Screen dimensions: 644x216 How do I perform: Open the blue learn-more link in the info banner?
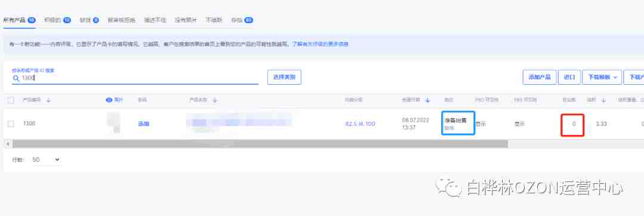tap(320, 44)
